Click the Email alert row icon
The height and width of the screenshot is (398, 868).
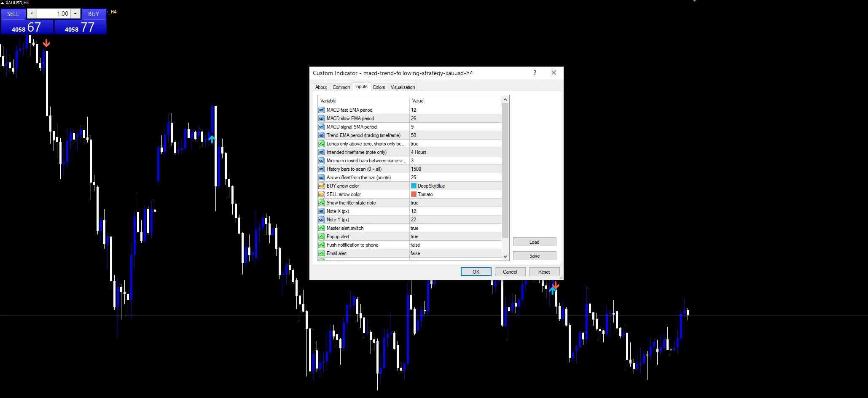point(322,253)
